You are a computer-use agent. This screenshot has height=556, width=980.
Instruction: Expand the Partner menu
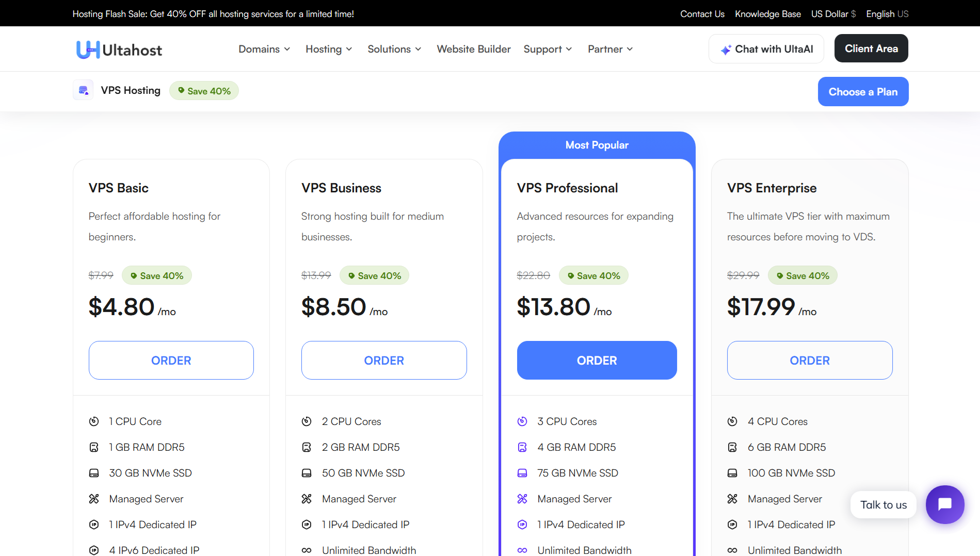610,49
